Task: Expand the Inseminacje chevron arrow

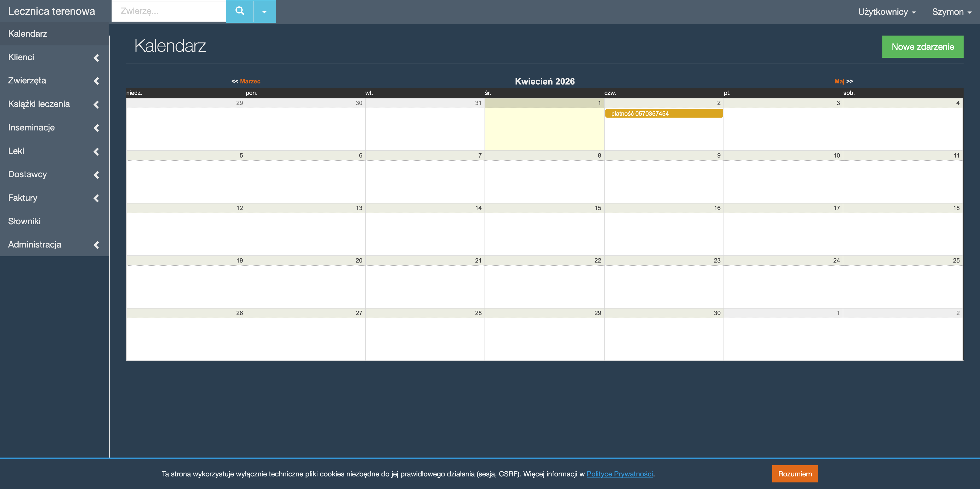Action: tap(96, 128)
